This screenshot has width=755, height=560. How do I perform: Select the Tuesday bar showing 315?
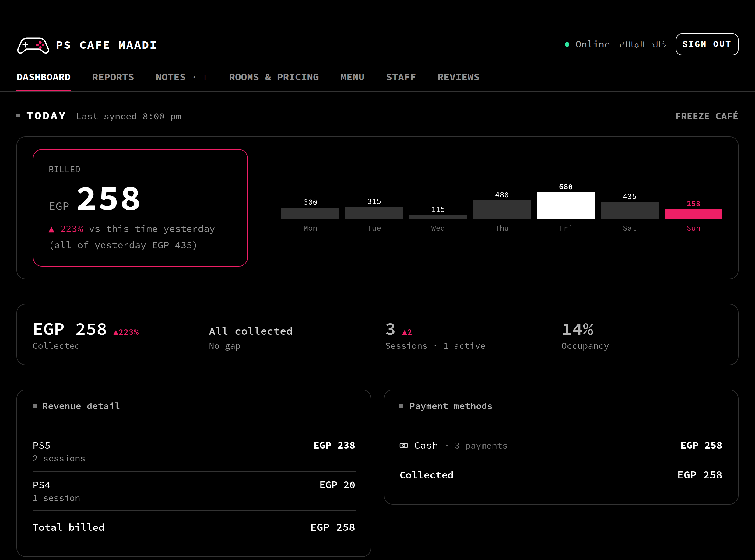(x=374, y=213)
